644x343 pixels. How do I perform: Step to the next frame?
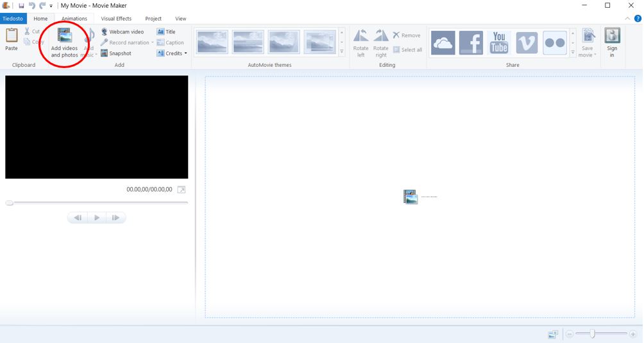[115, 218]
